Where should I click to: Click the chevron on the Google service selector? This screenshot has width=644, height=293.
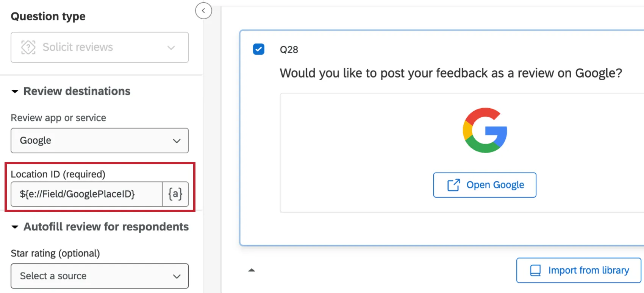tap(177, 141)
